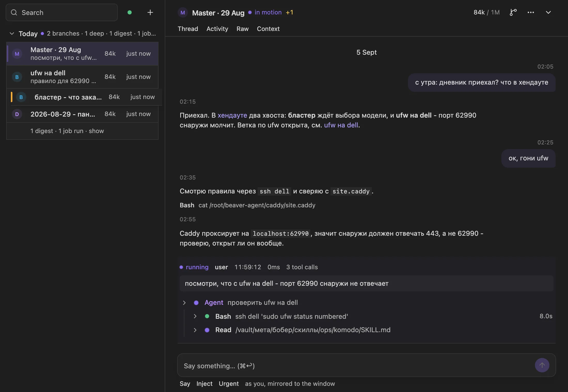Click the send arrow button
Image resolution: width=568 pixels, height=392 pixels.
(542, 365)
